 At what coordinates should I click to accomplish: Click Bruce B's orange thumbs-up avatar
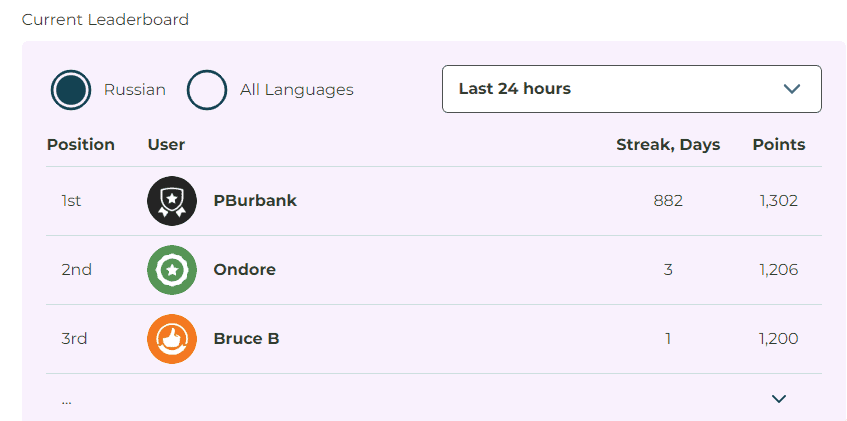[x=171, y=339]
